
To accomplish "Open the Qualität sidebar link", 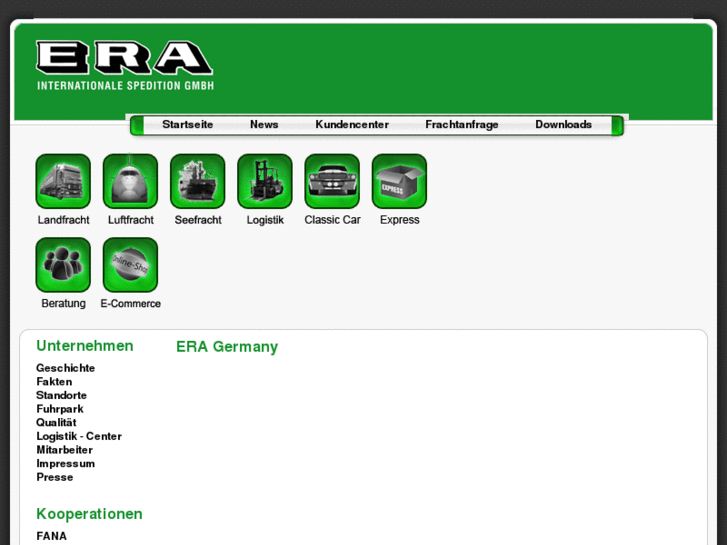I will 56,423.
